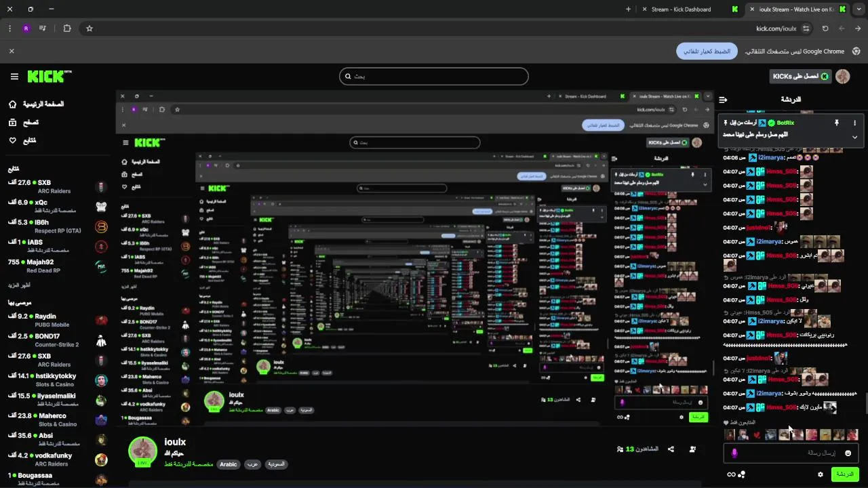The image size is (868, 488).
Task: Open Chrome media control icon
Action: (x=43, y=28)
